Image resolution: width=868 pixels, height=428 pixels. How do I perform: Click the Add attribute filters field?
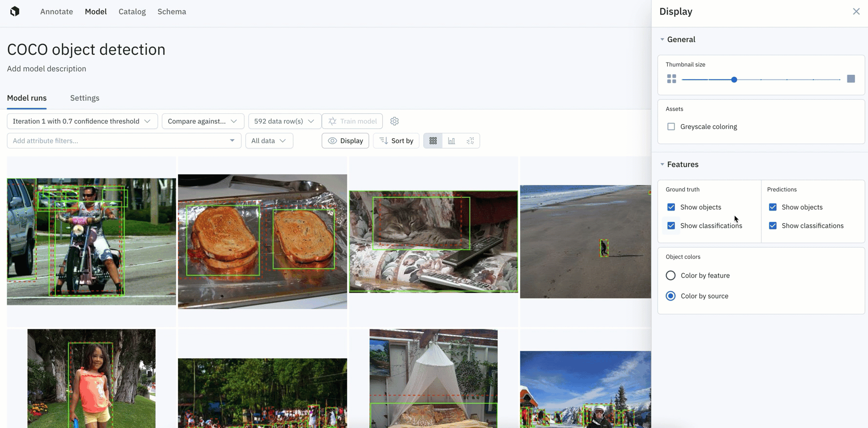click(x=124, y=141)
